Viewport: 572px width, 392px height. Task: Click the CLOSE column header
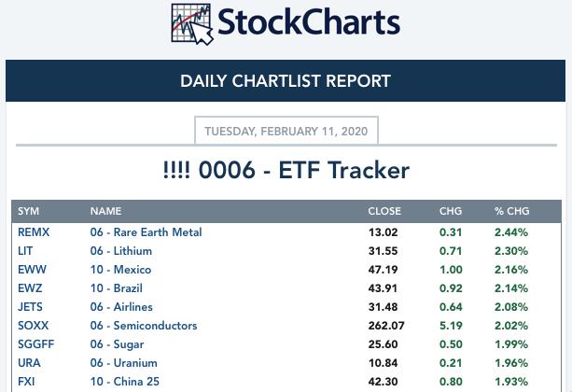coord(384,211)
